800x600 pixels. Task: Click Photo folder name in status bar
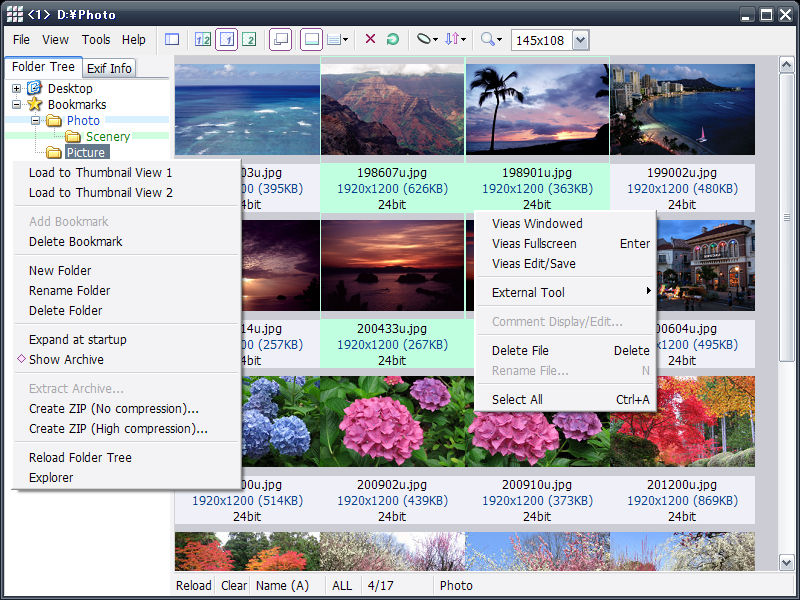point(456,585)
